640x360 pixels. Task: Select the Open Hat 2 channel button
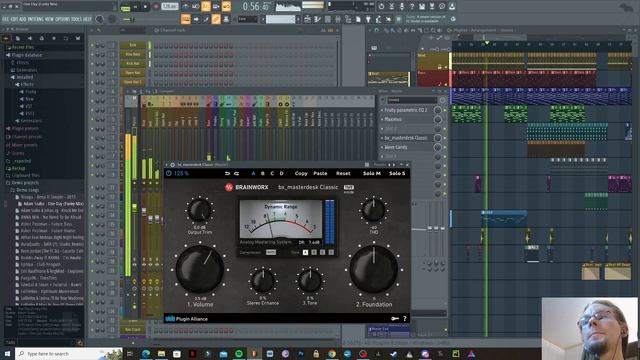[133, 82]
